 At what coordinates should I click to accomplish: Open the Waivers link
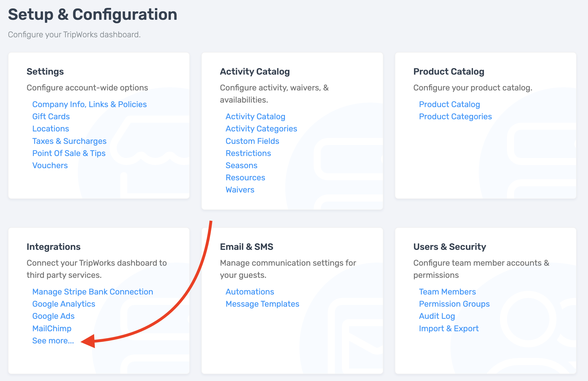tap(240, 190)
